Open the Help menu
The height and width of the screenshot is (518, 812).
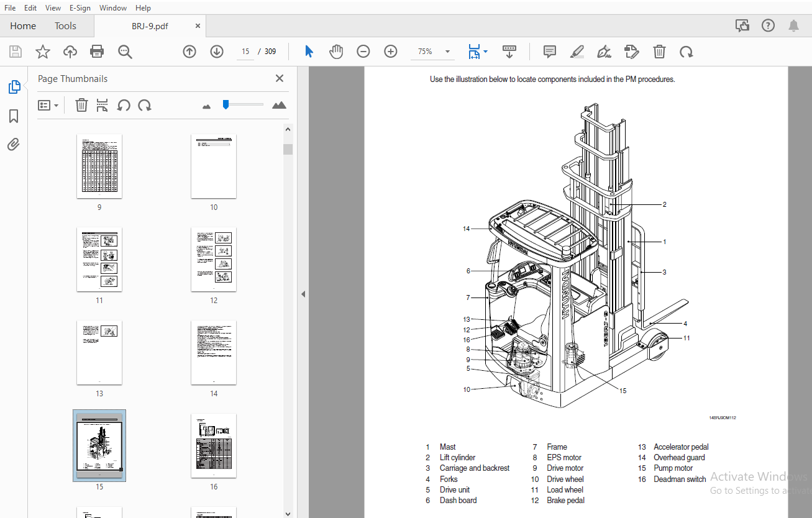point(143,7)
